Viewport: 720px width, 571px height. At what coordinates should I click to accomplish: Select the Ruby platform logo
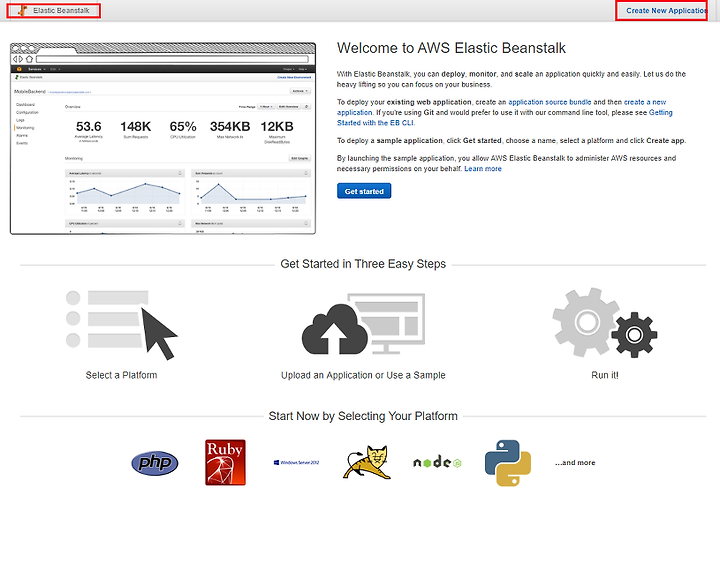(x=225, y=462)
